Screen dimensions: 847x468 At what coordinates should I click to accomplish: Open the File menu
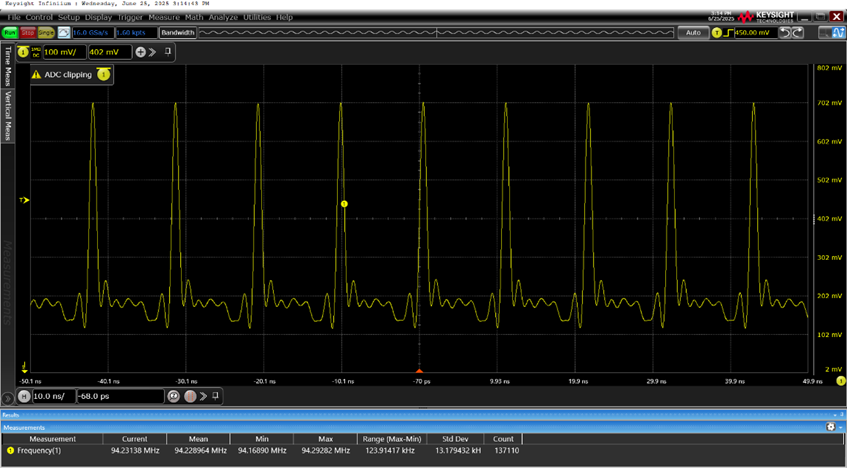click(x=14, y=17)
